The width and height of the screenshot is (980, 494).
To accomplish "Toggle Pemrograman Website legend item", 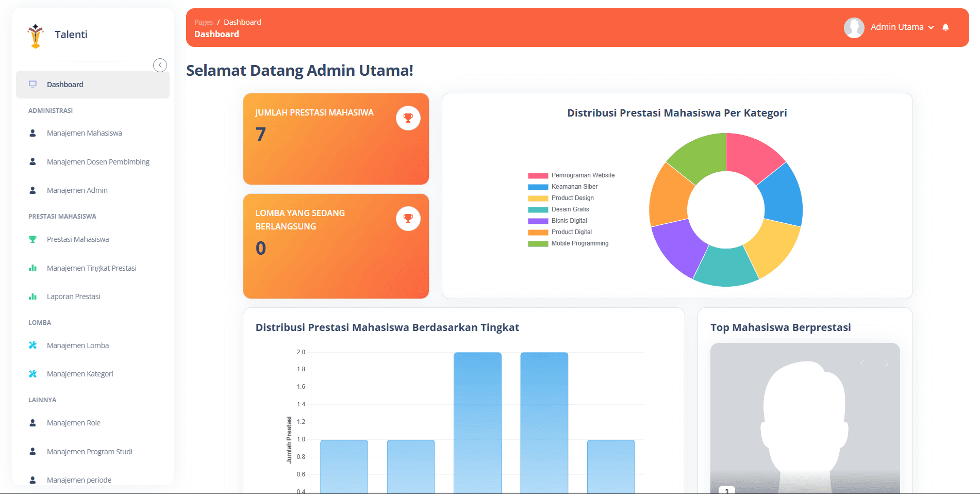I will [571, 175].
